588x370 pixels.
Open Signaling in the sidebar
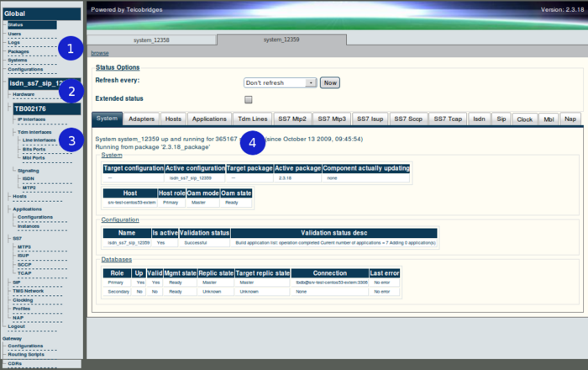coord(28,171)
